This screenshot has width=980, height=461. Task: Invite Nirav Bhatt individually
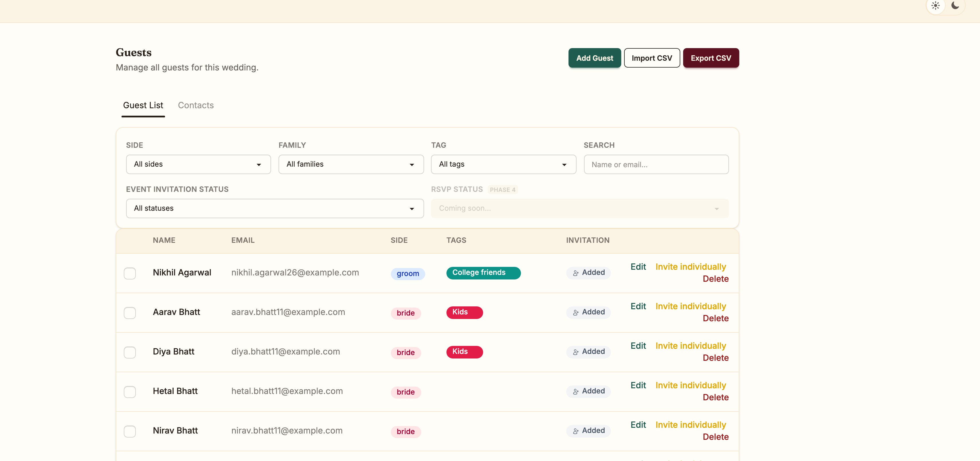coord(691,425)
